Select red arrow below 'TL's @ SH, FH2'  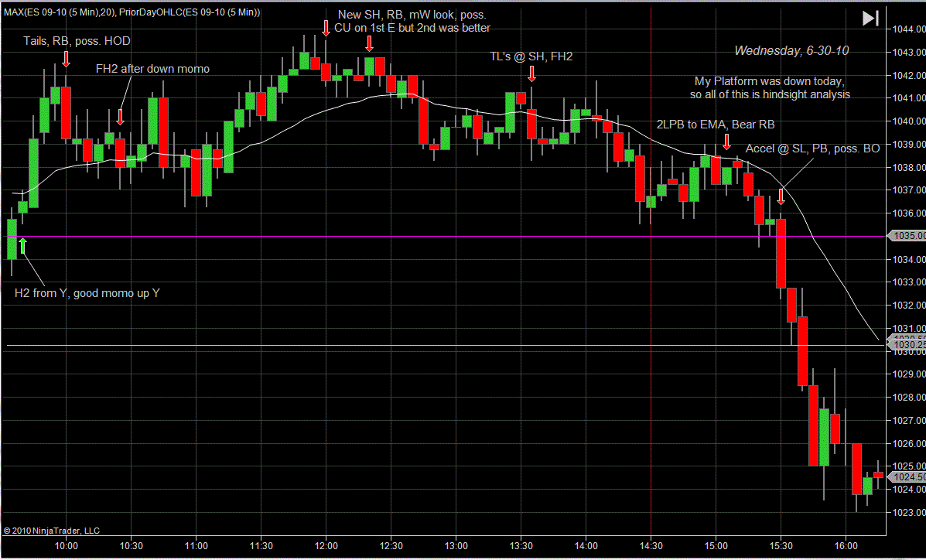[531, 73]
